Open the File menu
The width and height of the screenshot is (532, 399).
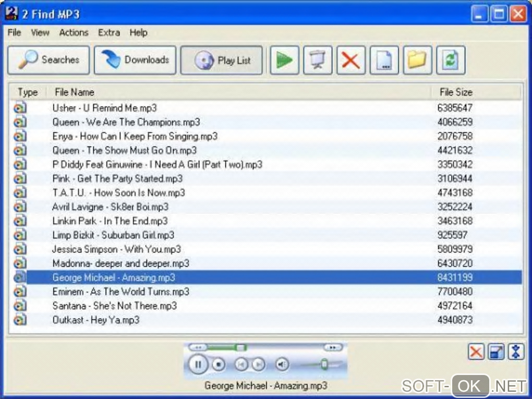(x=14, y=32)
